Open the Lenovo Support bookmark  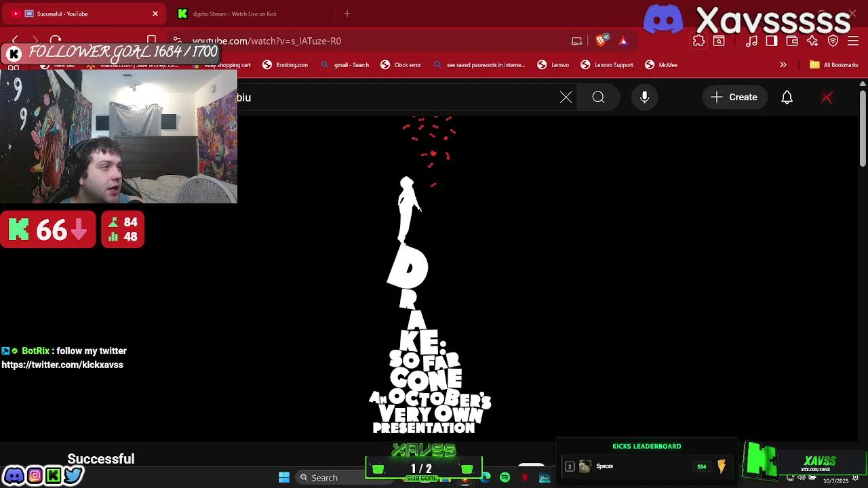pyautogui.click(x=607, y=65)
